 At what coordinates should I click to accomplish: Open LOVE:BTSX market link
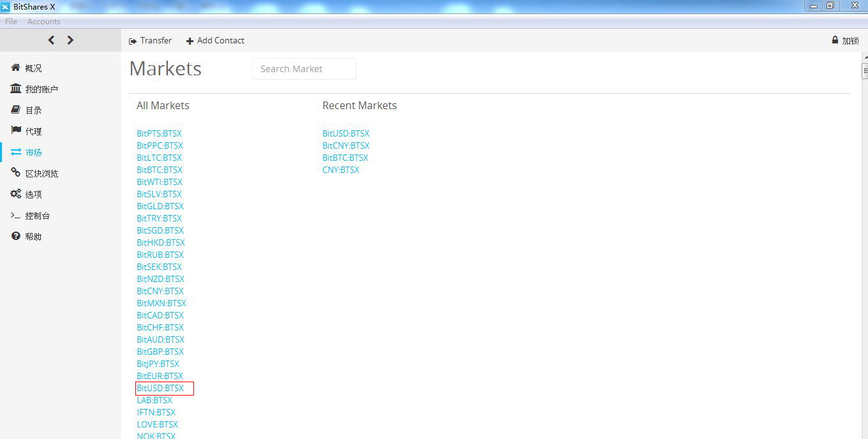tap(157, 424)
